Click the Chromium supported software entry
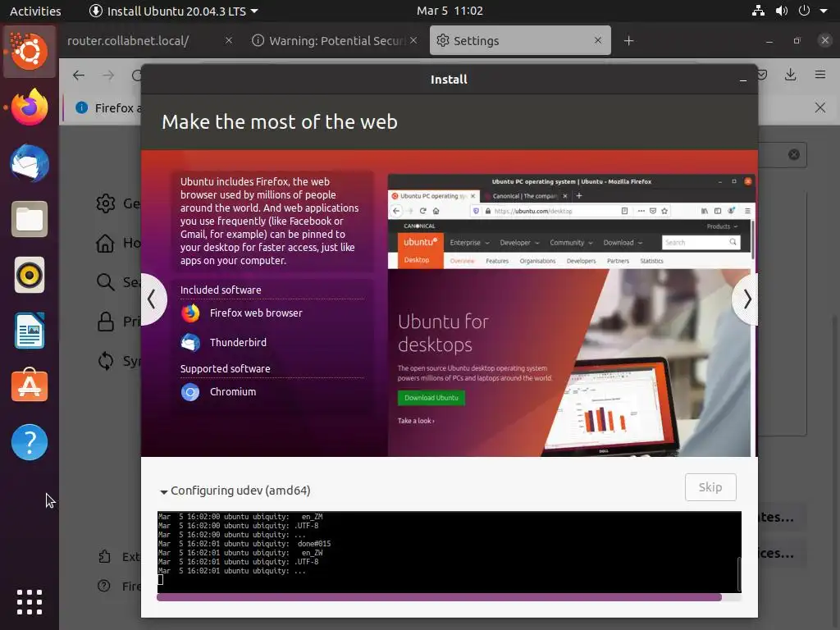This screenshot has width=840, height=630. coord(218,392)
